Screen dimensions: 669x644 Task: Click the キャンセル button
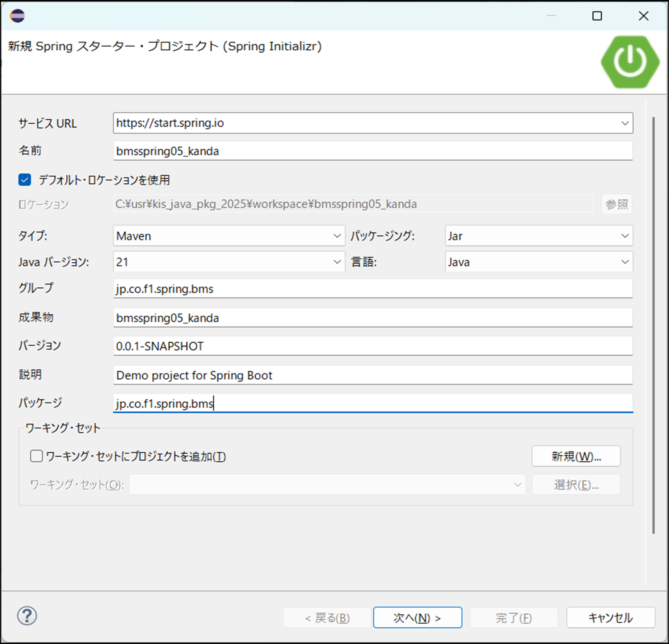point(610,617)
